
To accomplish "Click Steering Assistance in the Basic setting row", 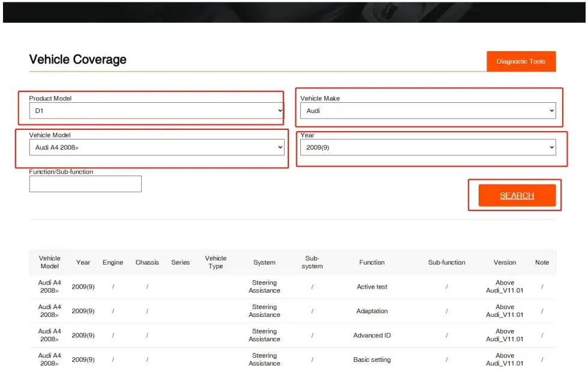I will click(x=264, y=360).
